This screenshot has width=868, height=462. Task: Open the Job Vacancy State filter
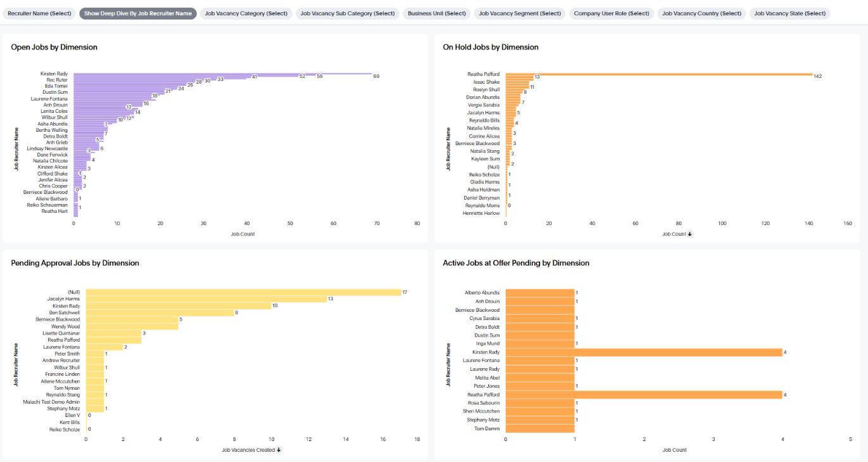click(789, 13)
